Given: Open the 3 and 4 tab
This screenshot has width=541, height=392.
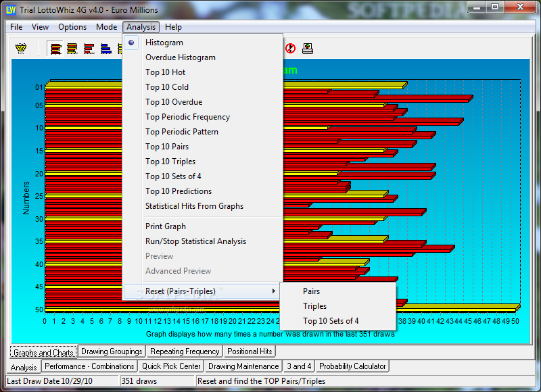Looking at the screenshot, I should click(299, 366).
